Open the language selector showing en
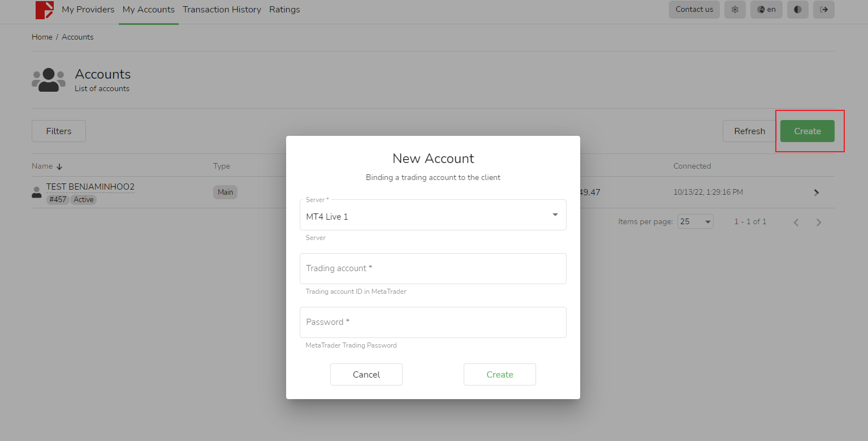868x441 pixels. coord(766,10)
